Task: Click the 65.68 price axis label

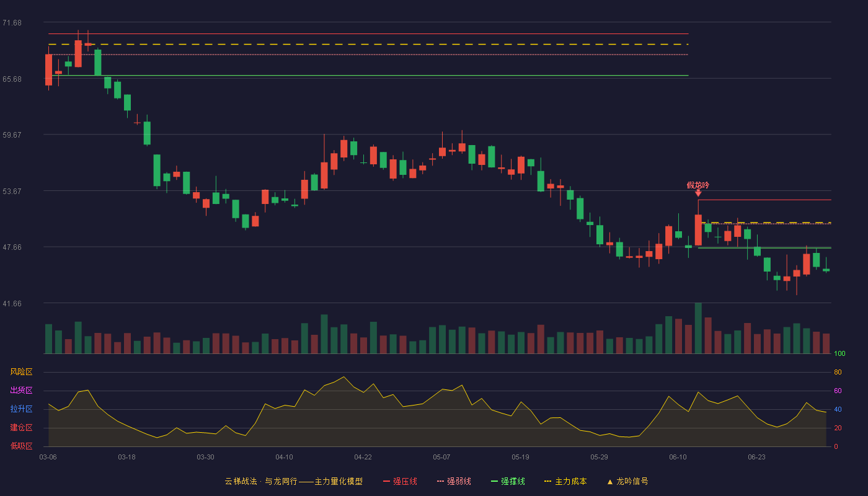Action: [12, 79]
